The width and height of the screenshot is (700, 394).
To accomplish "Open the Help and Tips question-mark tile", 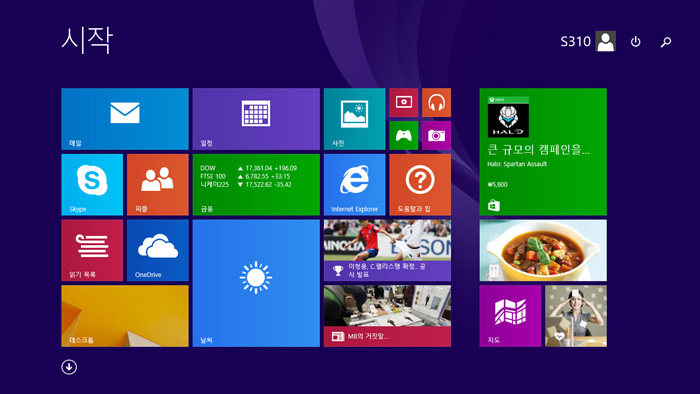I will (420, 185).
